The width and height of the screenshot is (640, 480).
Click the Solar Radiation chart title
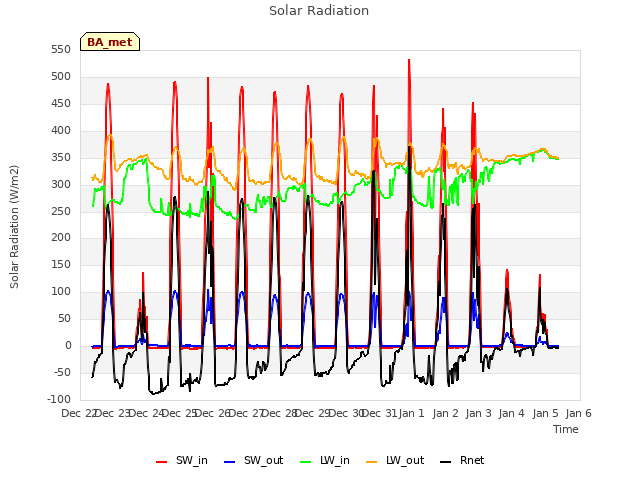(319, 11)
